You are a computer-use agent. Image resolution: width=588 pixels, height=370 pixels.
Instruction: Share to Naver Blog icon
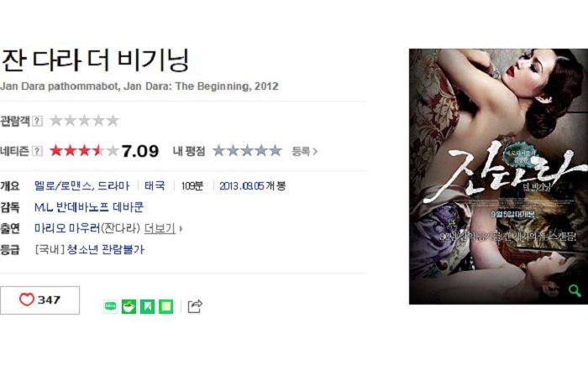tap(110, 306)
